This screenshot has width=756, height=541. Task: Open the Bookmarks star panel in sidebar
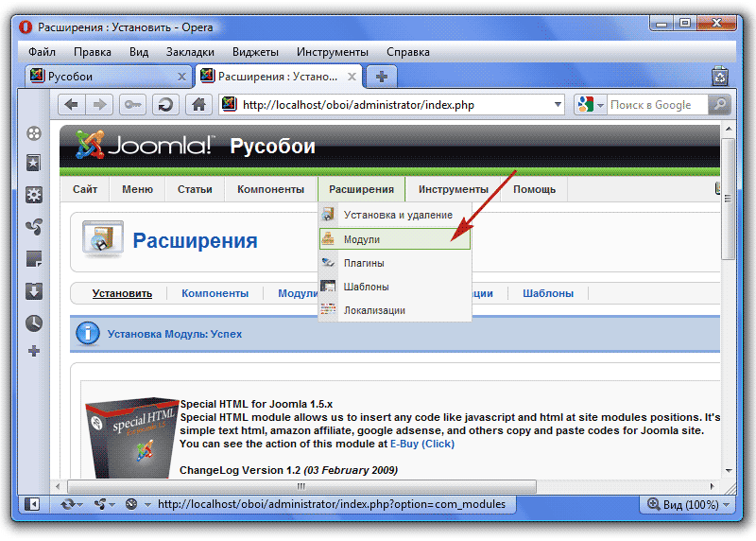coord(34,164)
